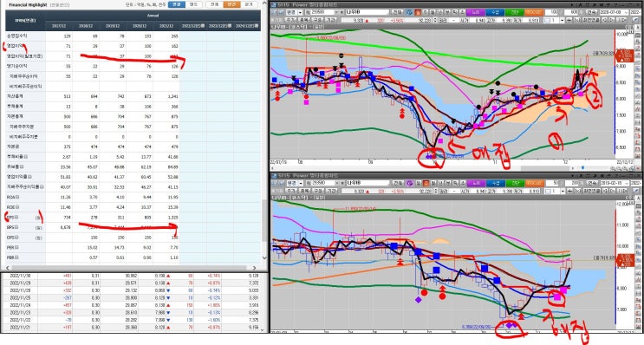Click previous arrow icon after 화면연결 in top chart

604,20
